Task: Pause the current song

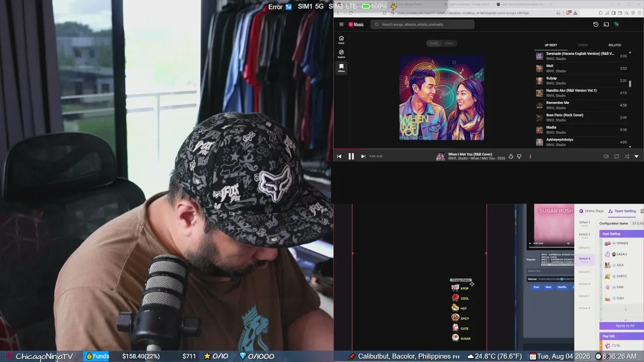Action: coord(351,156)
